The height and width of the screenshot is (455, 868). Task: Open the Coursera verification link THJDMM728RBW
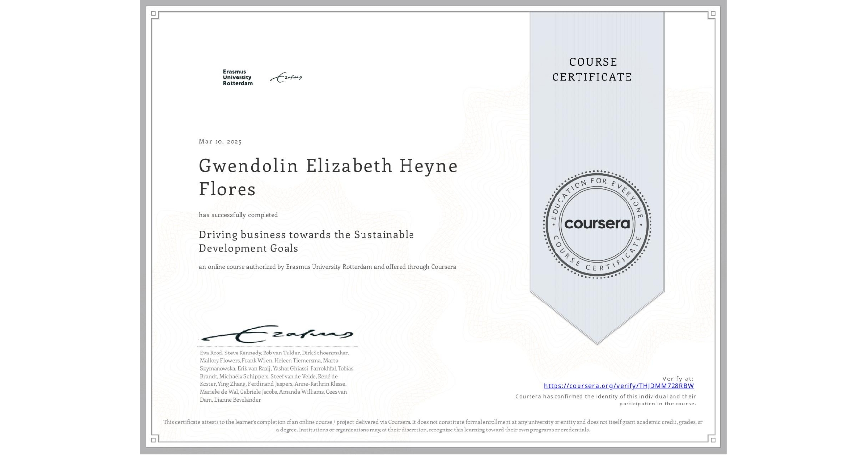point(619,386)
